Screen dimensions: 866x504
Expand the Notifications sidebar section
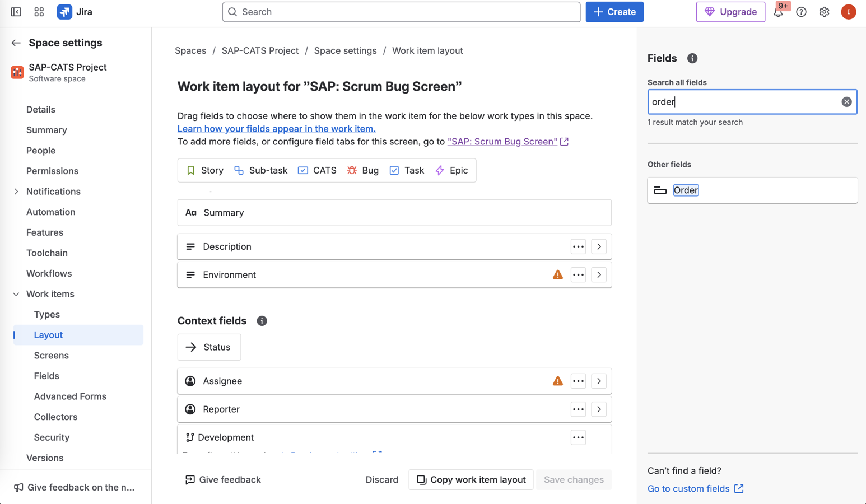pos(16,192)
